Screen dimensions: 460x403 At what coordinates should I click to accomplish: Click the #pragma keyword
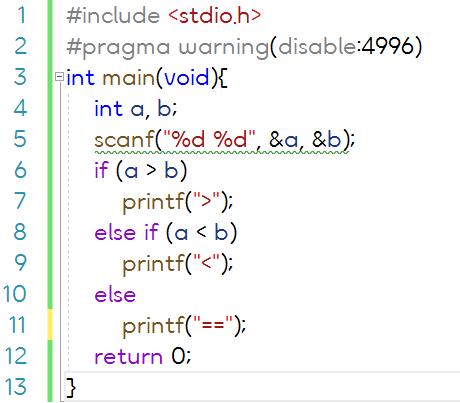coord(118,47)
